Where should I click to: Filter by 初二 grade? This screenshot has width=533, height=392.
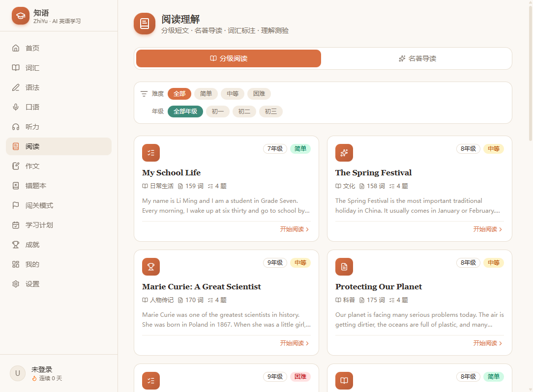click(x=244, y=112)
